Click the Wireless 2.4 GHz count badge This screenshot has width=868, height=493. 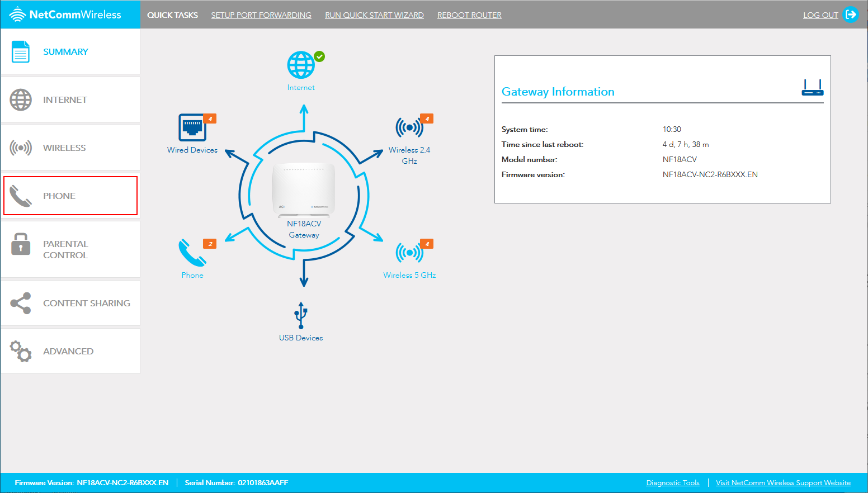coord(427,118)
